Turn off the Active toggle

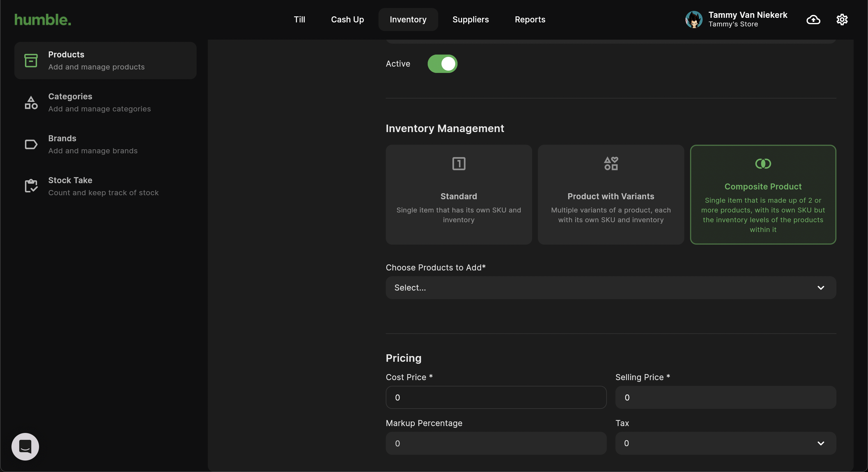click(x=442, y=64)
